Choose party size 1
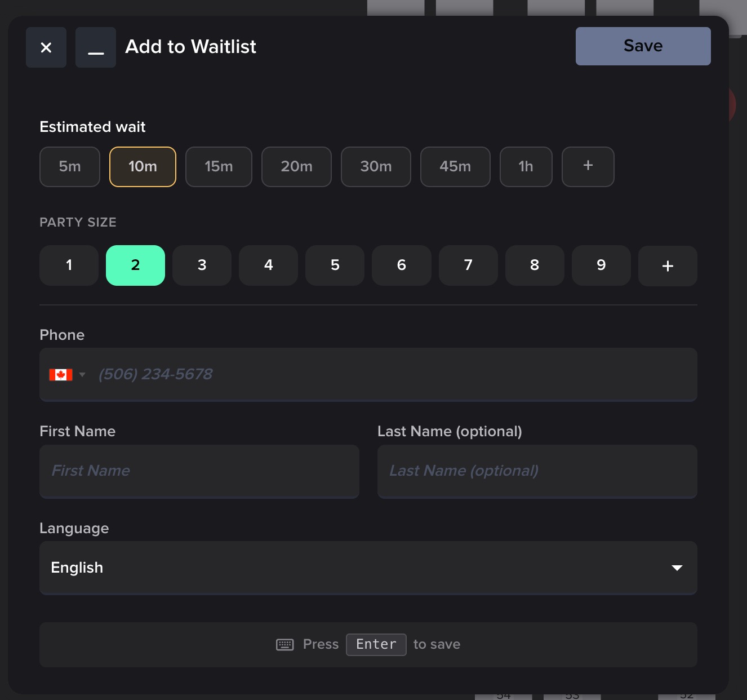Image resolution: width=747 pixels, height=700 pixels. point(69,265)
